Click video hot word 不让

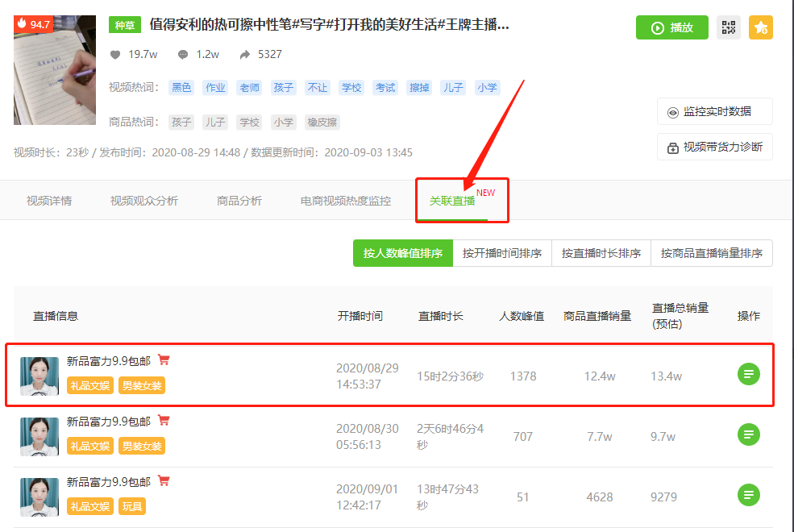coord(318,88)
